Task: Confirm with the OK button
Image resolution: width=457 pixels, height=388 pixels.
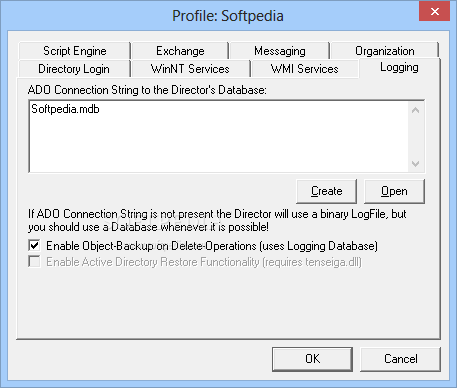Action: pyautogui.click(x=312, y=359)
